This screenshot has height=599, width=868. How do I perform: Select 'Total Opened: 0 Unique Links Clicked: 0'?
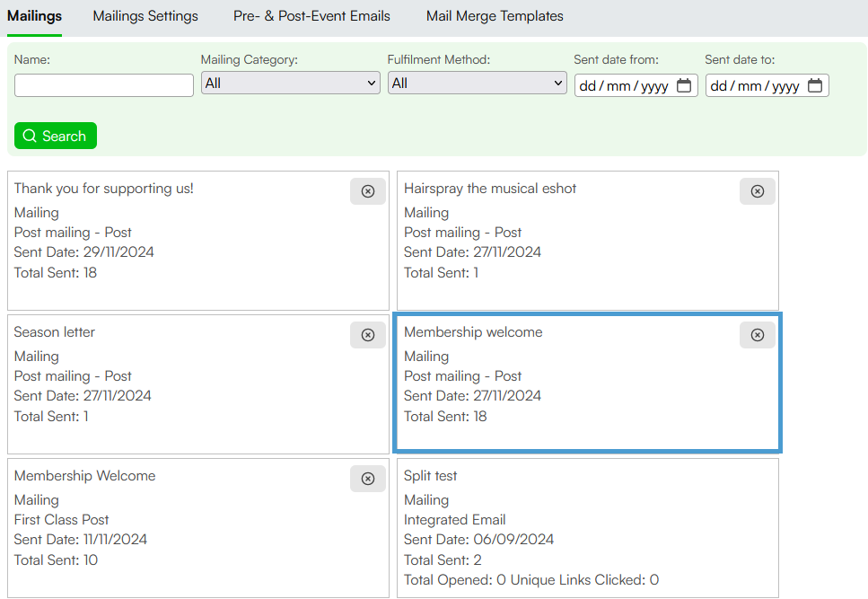[x=531, y=579]
